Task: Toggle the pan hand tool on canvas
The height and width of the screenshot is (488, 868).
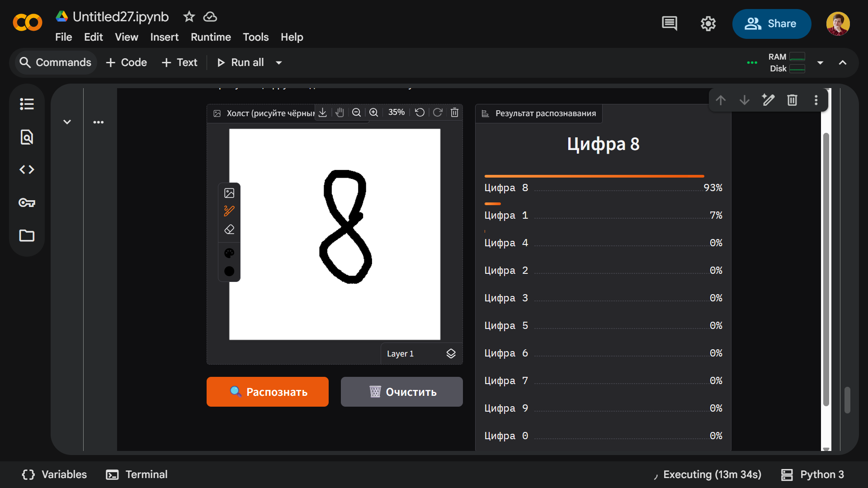Action: click(x=340, y=113)
